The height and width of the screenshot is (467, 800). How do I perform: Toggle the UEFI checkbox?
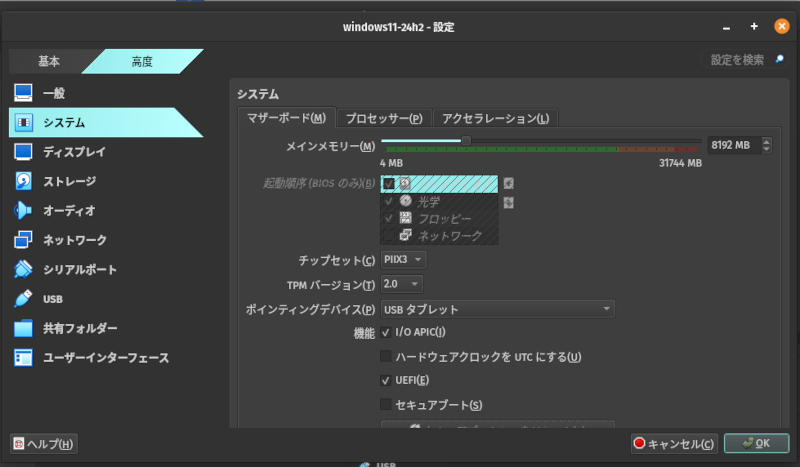386,381
